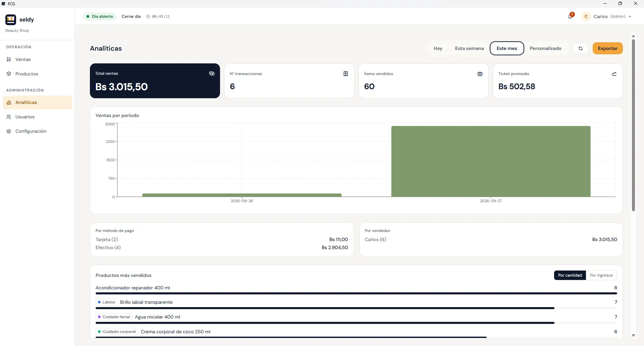
Task: Click the Ticket promedio chart icon
Action: (x=614, y=74)
